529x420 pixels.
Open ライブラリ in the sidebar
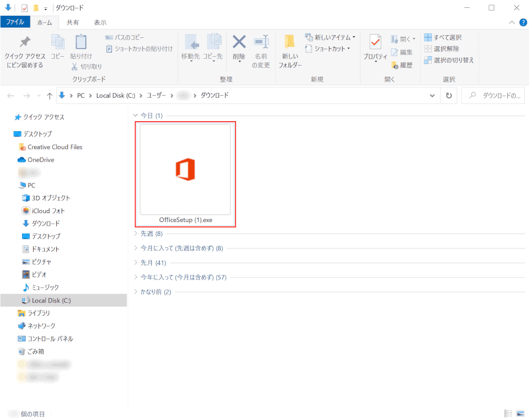point(34,313)
